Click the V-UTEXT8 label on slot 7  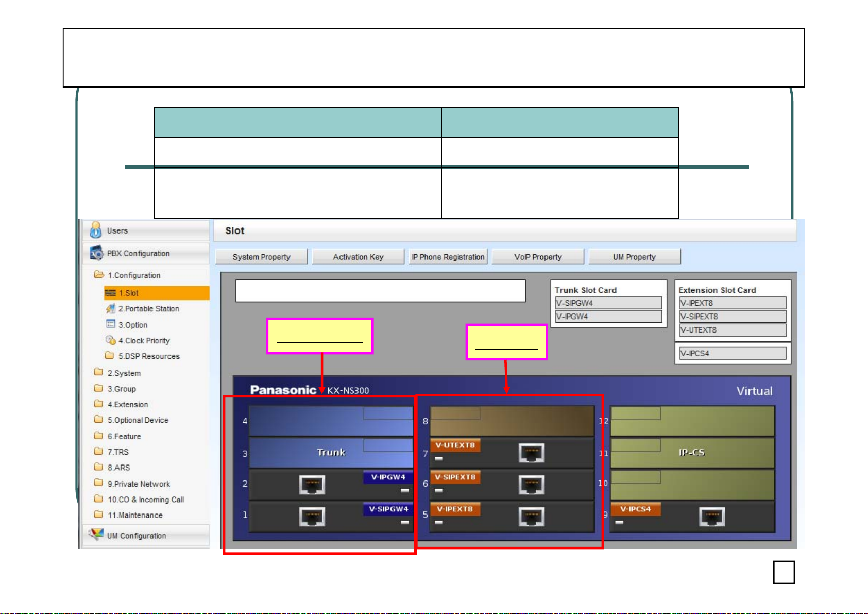(455, 445)
